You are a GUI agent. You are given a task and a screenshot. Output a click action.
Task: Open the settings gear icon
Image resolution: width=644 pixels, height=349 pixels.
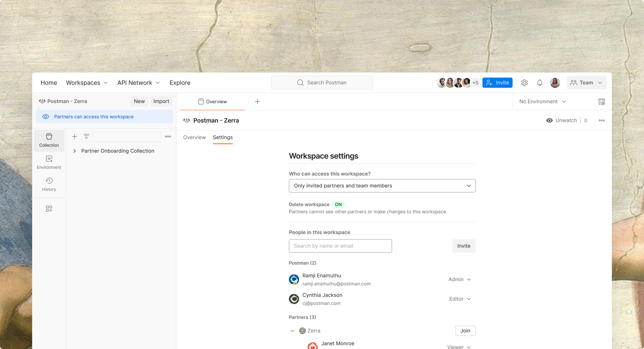pyautogui.click(x=524, y=83)
